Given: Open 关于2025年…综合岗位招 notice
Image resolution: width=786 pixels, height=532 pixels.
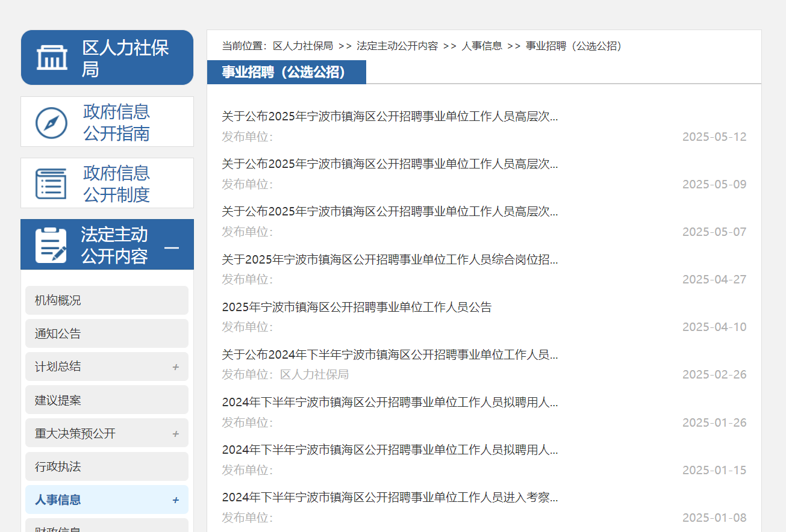Looking at the screenshot, I should click(390, 259).
